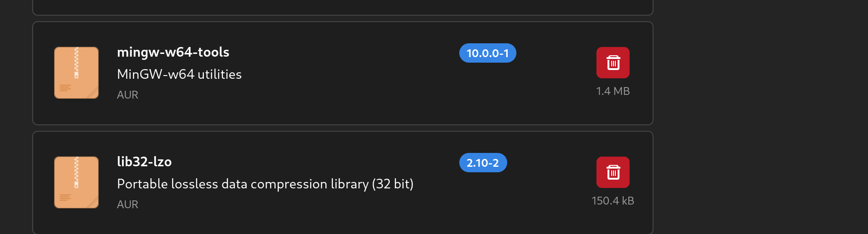Click the lib32-lzo package archive icon
The width and height of the screenshot is (868, 234).
76,182
